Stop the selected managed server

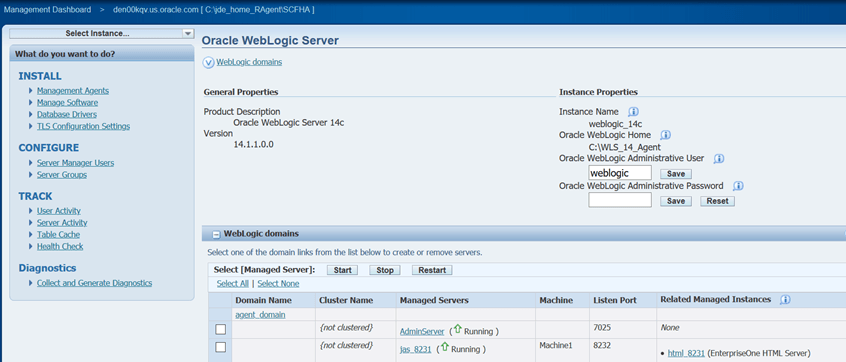385,270
